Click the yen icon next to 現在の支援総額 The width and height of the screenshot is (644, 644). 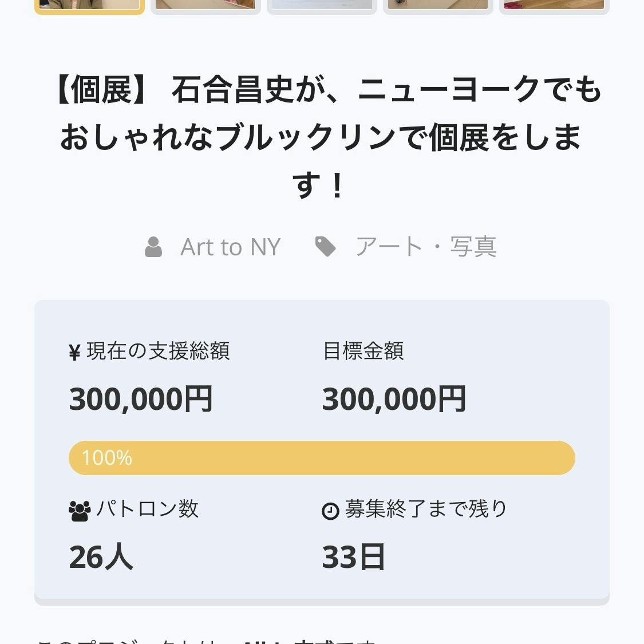coord(74,352)
